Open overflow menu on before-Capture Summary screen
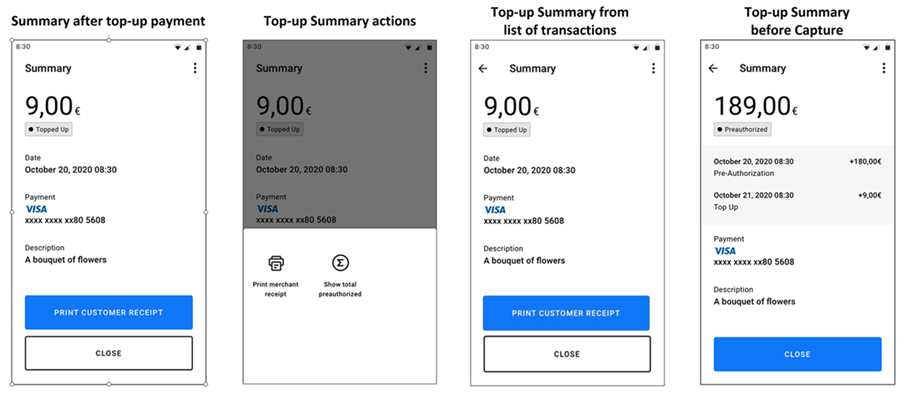 tap(883, 68)
